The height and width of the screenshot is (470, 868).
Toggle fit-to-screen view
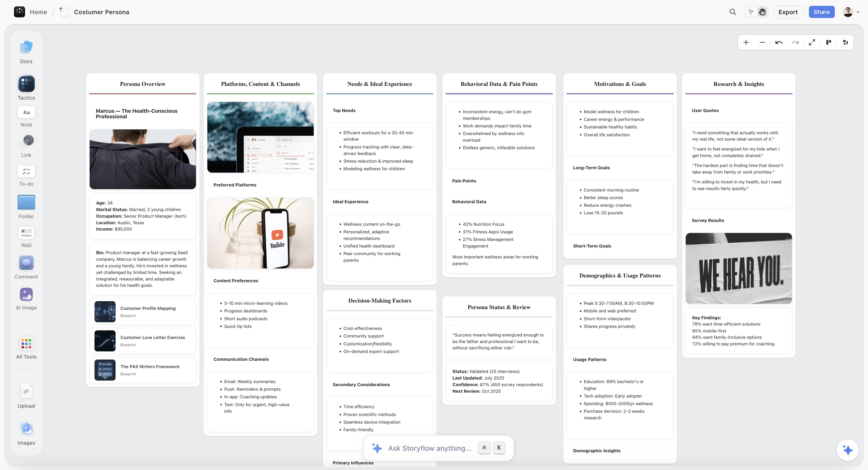(x=812, y=42)
